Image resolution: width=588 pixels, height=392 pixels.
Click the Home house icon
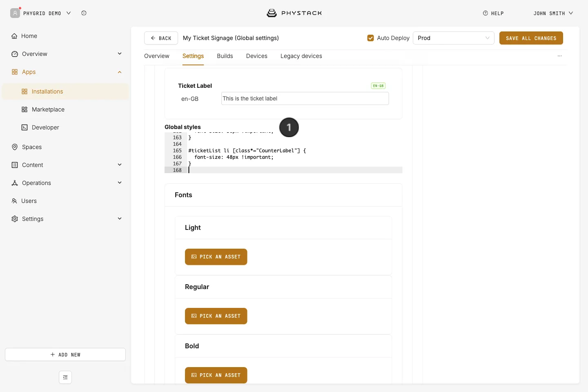point(14,36)
